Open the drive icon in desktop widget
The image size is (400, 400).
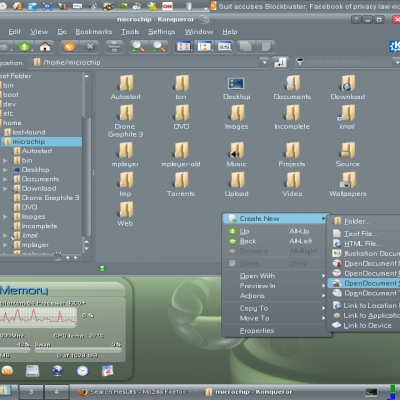(32, 371)
